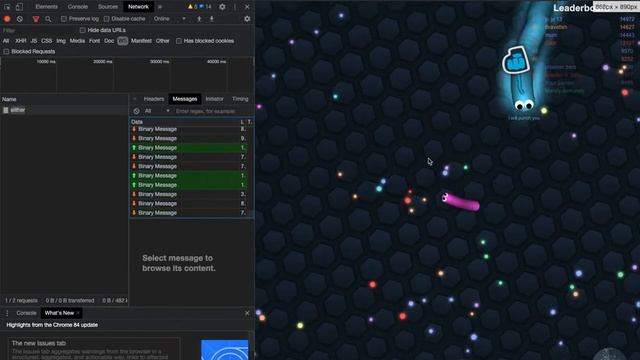640x360 pixels.
Task: Open the All message type dropdown
Action: tap(157, 111)
